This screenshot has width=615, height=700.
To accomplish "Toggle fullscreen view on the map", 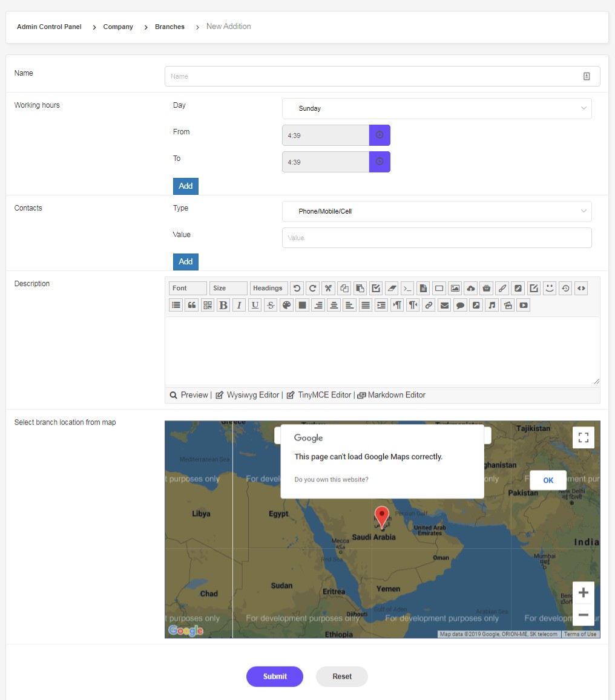I will pyautogui.click(x=584, y=437).
